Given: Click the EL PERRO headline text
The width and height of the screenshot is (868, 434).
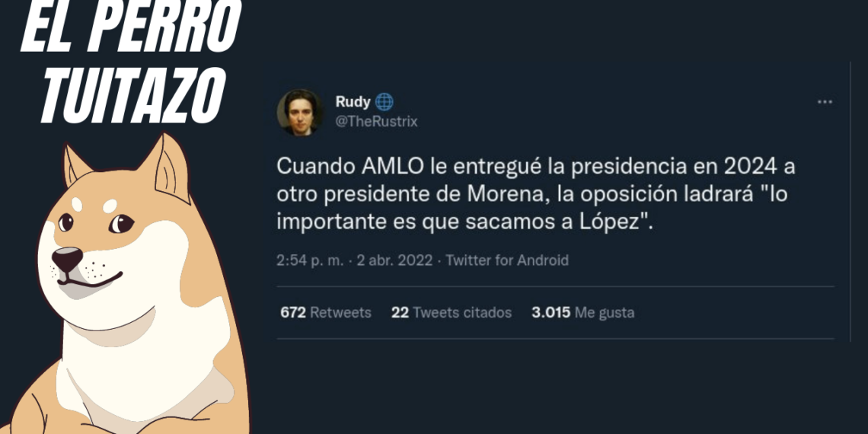Looking at the screenshot, I should point(132,27).
